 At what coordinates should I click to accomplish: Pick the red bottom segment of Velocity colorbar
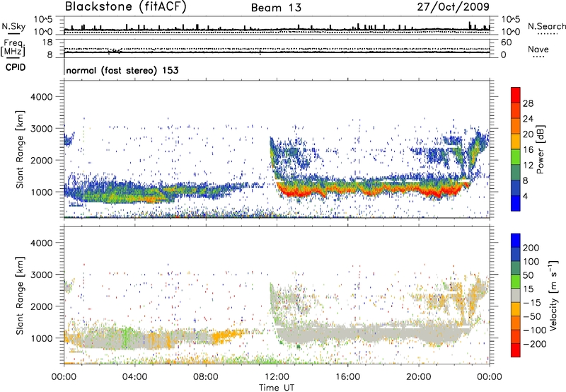[x=516, y=350]
